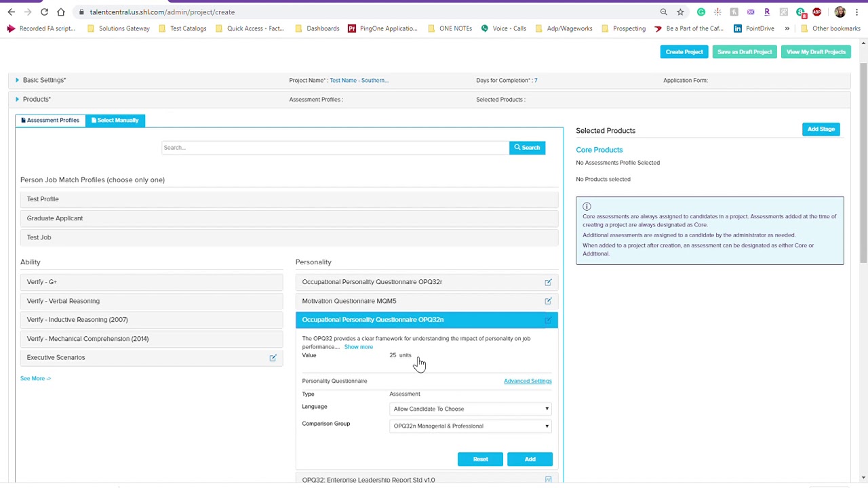
Task: Click View My Draft Projects
Action: pos(816,52)
